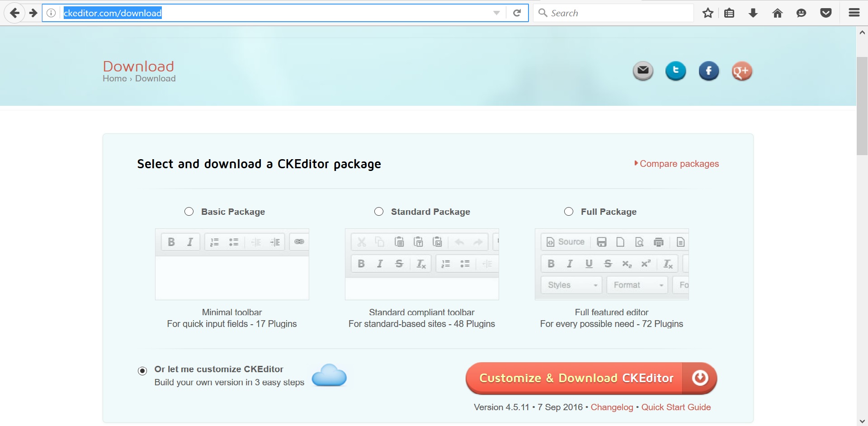Image resolution: width=868 pixels, height=426 pixels.
Task: Open the Firefox hamburger menu
Action: click(x=854, y=13)
